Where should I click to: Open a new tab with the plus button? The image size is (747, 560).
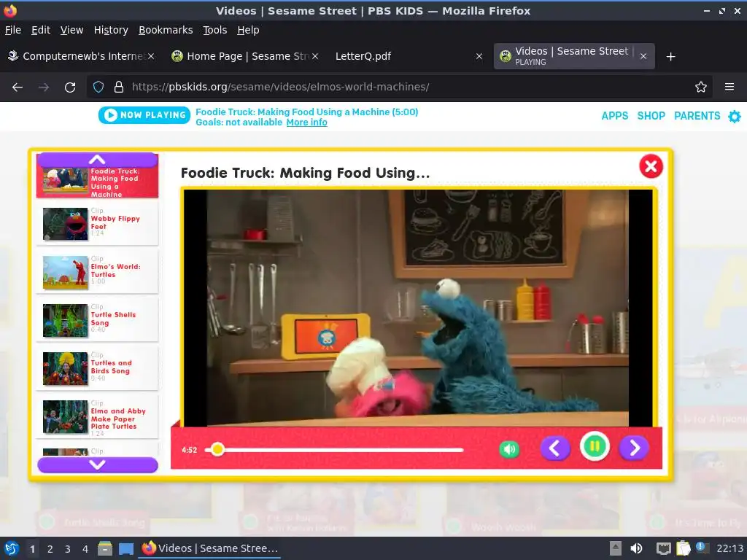(x=671, y=57)
